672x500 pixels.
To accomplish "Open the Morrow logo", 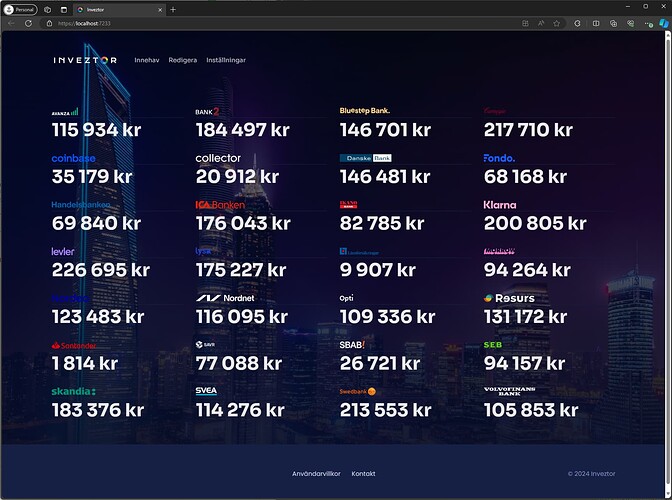I will coord(499,251).
